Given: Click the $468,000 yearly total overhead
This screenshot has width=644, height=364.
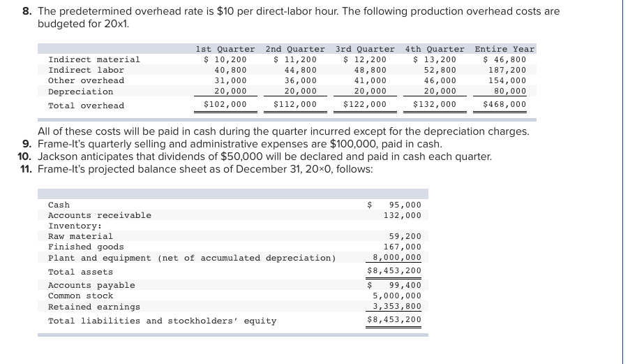Looking at the screenshot, I should tap(504, 105).
